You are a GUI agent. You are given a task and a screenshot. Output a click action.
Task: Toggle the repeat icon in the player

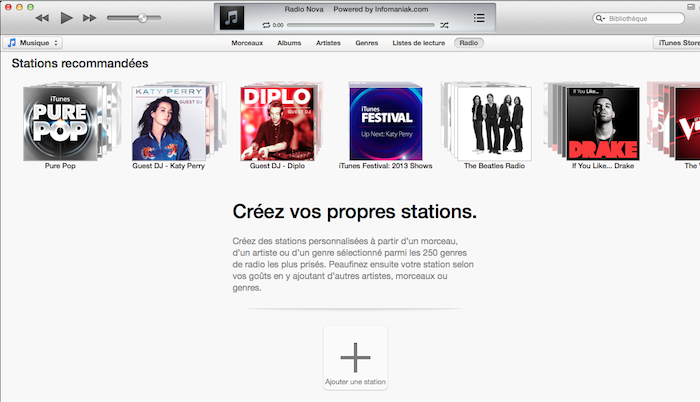266,25
